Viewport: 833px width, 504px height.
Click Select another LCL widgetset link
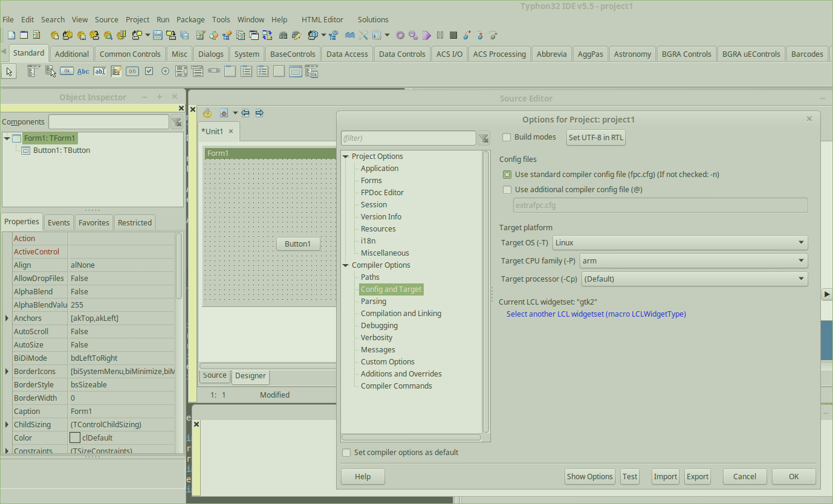(596, 314)
